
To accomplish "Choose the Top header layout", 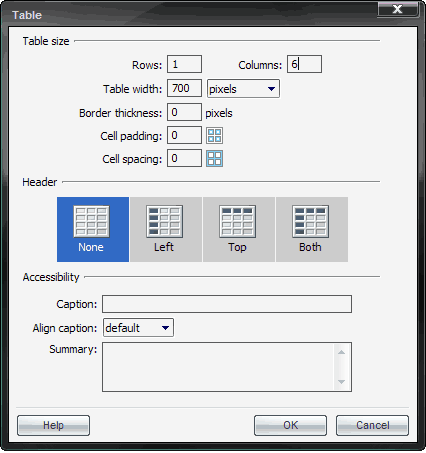I will [x=239, y=229].
